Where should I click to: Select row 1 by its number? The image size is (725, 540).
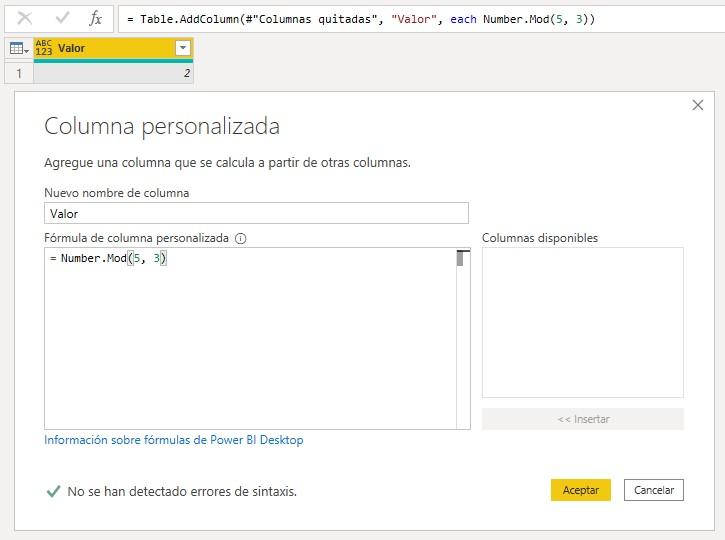click(x=17, y=73)
